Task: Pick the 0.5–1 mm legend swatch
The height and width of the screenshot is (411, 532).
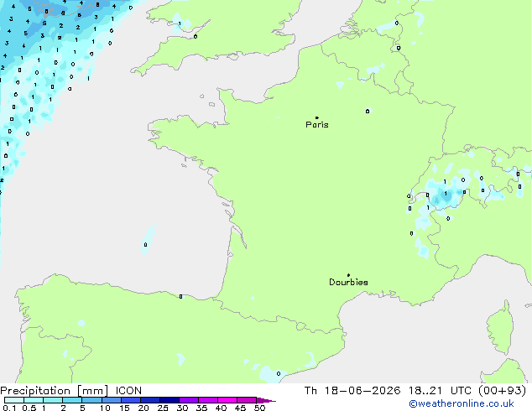Action: [34, 400]
